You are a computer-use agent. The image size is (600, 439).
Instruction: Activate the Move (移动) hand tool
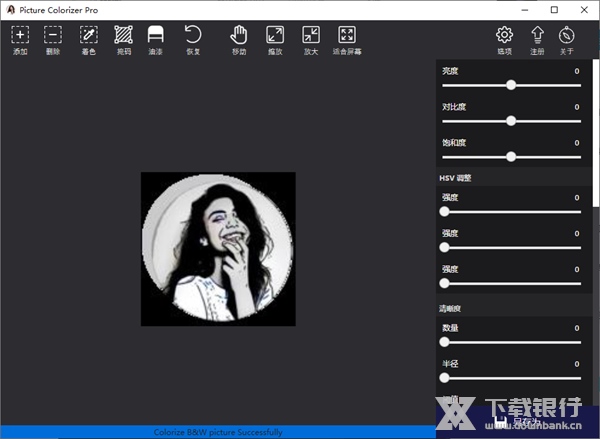[239, 36]
